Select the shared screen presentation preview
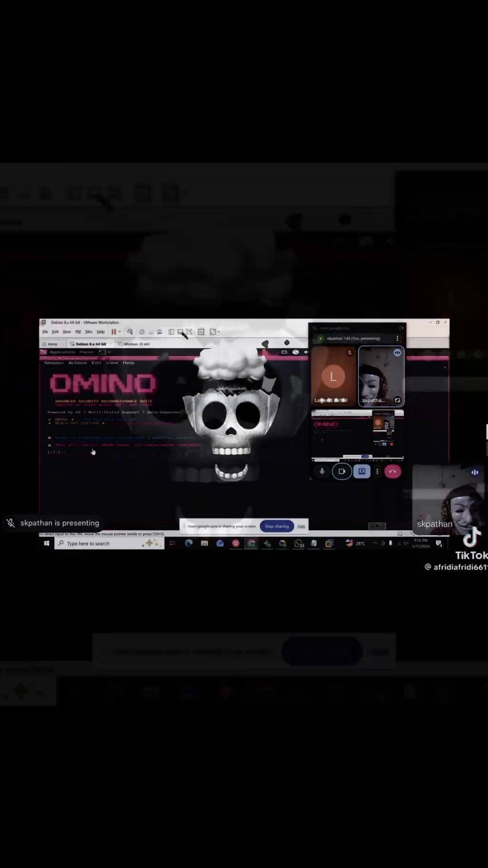Viewport: 488px width, 868px height. pos(357,435)
